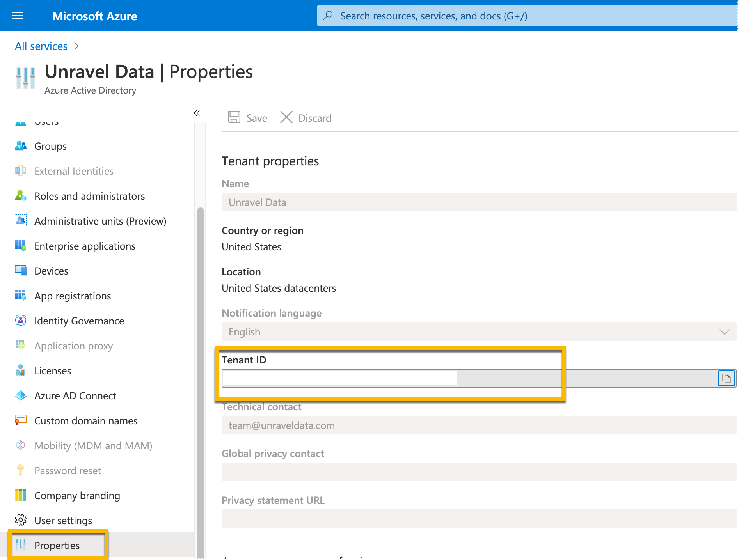
Task: Go to App registrations
Action: (x=73, y=296)
